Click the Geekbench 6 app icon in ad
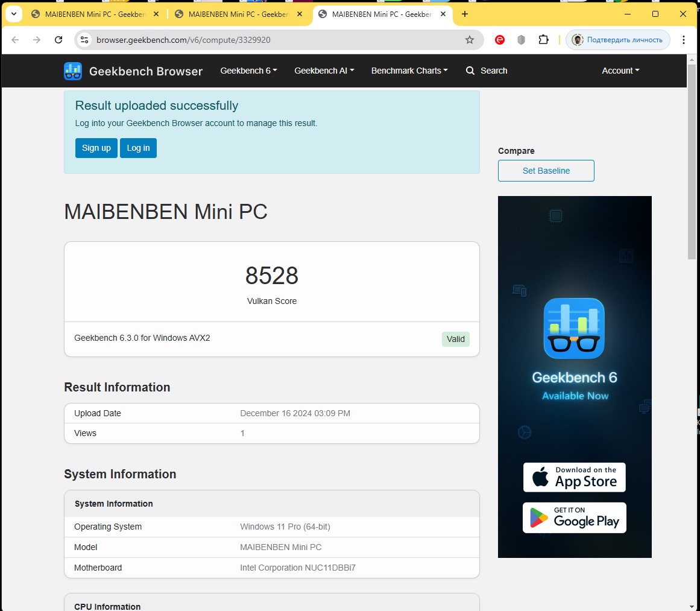Image resolution: width=700 pixels, height=611 pixels. 574,328
